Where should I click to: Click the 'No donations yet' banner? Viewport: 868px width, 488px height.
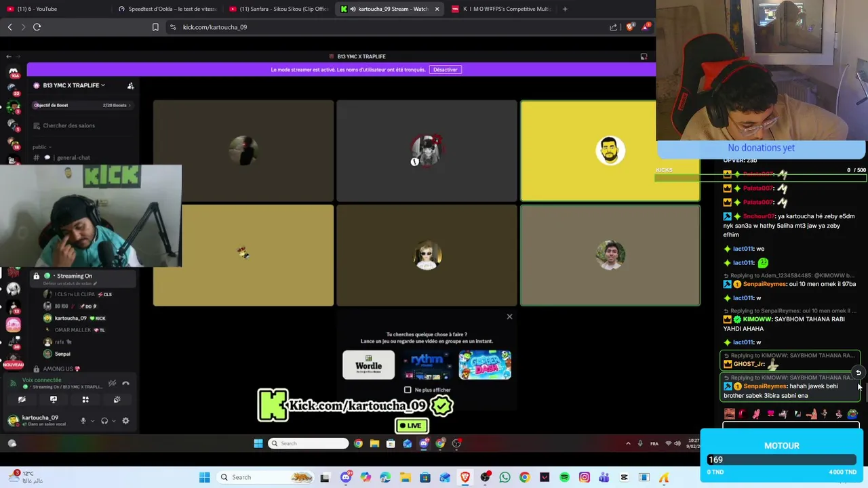(761, 148)
